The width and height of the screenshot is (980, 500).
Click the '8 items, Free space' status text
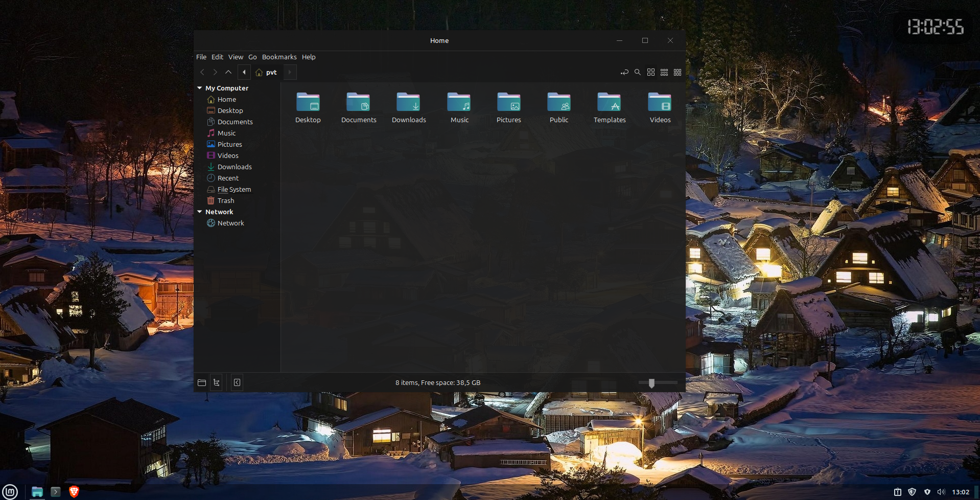[x=438, y=382]
